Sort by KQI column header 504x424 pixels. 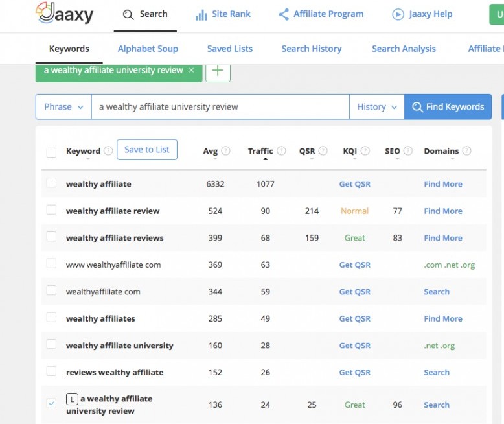click(x=350, y=151)
